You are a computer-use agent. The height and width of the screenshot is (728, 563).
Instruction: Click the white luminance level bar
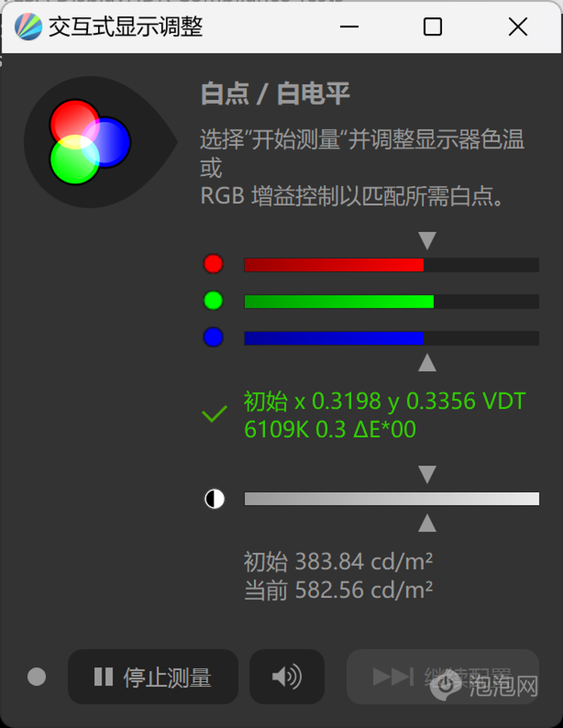coord(391,499)
